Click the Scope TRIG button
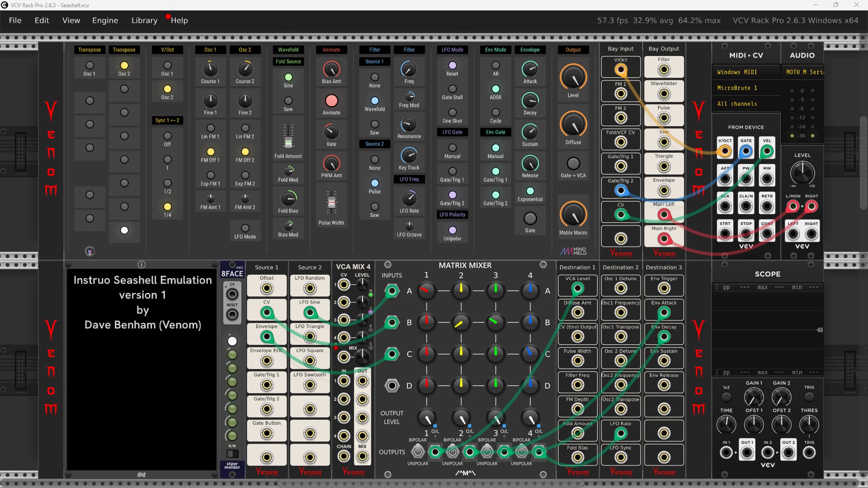The width and height of the screenshot is (868, 488). 809,397
